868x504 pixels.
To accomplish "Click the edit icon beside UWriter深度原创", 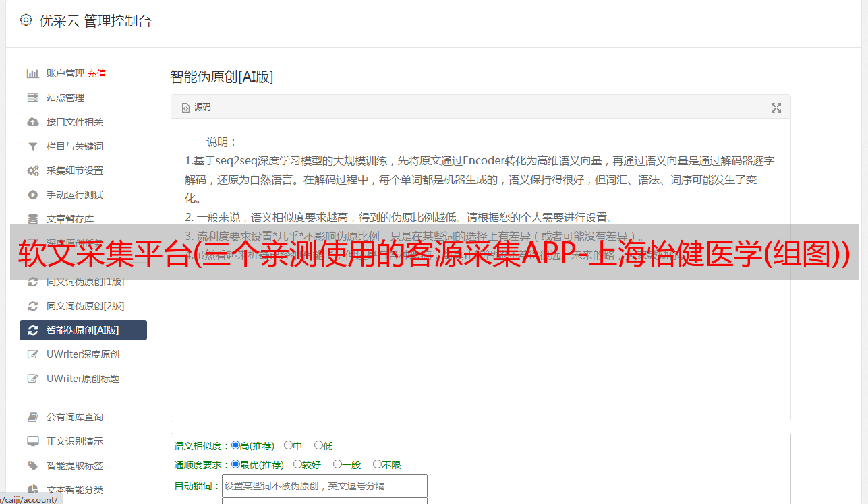I will (x=32, y=354).
